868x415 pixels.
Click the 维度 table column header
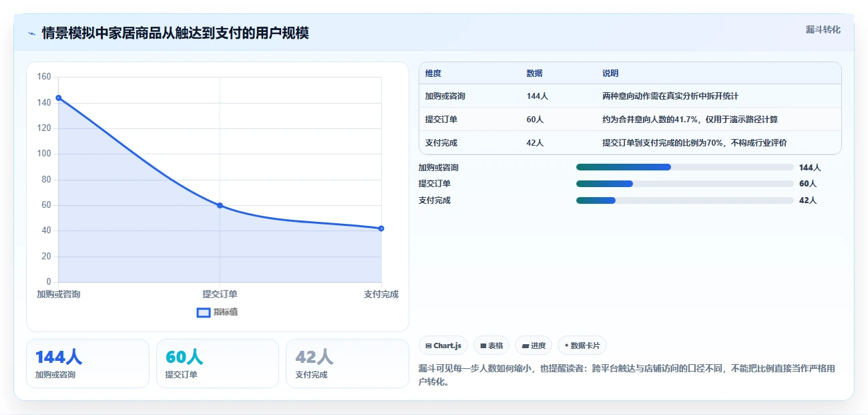pyautogui.click(x=433, y=73)
